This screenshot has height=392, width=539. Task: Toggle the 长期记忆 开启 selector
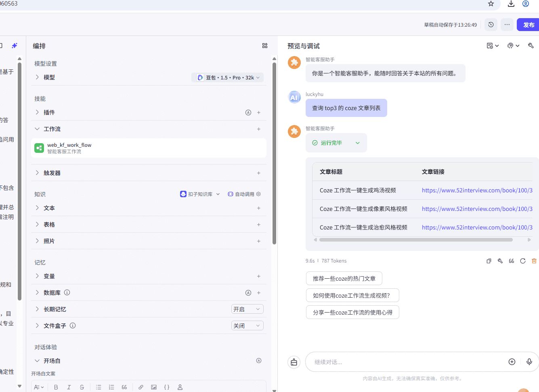click(x=247, y=309)
